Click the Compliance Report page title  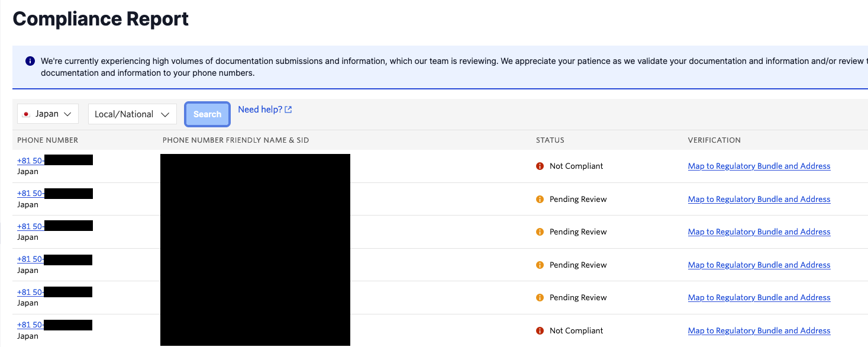(101, 19)
